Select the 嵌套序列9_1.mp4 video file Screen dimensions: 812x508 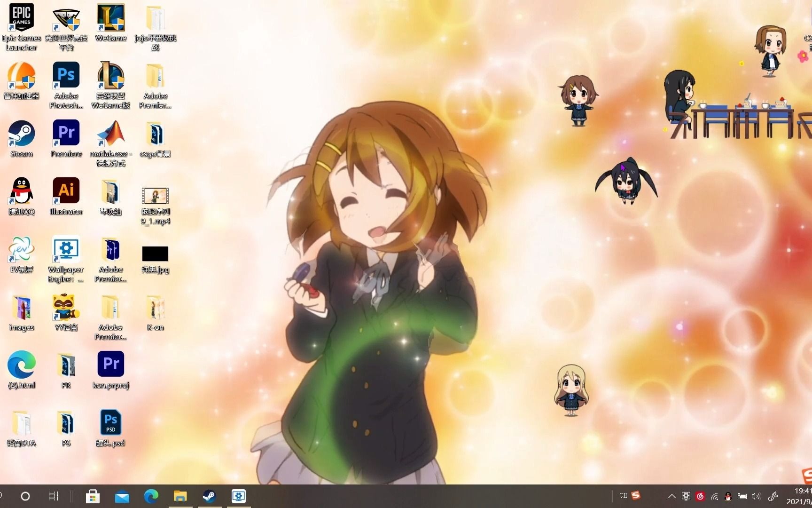(x=155, y=206)
